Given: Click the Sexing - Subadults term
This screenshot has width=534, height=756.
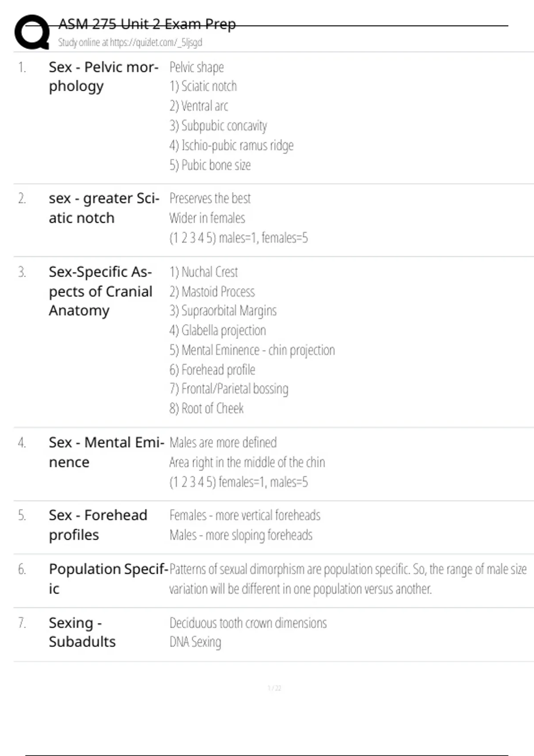Looking at the screenshot, I should coord(82,632).
